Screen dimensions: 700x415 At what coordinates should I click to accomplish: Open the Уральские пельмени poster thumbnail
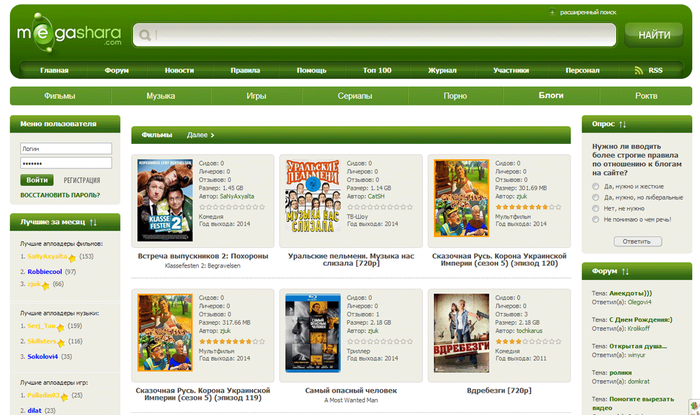[312, 196]
